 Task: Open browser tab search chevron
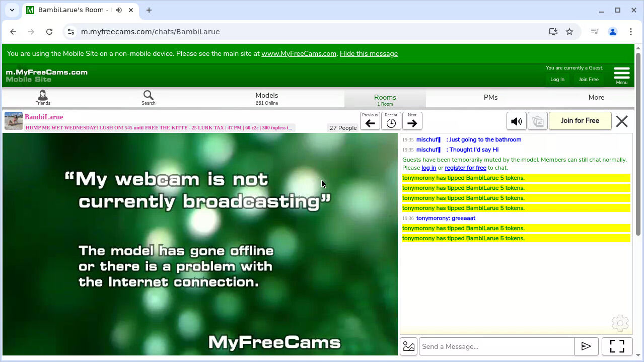pos(12,10)
